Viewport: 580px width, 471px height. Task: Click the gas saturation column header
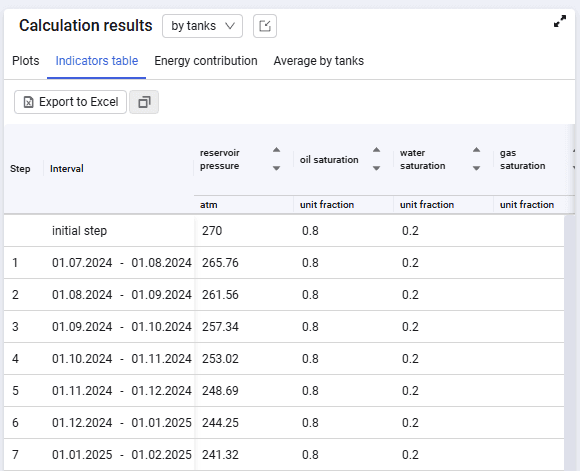click(522, 159)
